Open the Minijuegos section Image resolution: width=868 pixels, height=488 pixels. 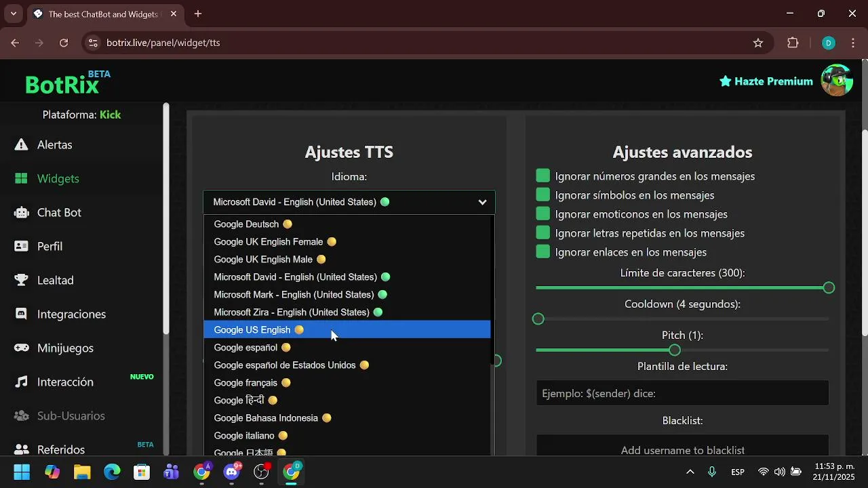pos(65,348)
